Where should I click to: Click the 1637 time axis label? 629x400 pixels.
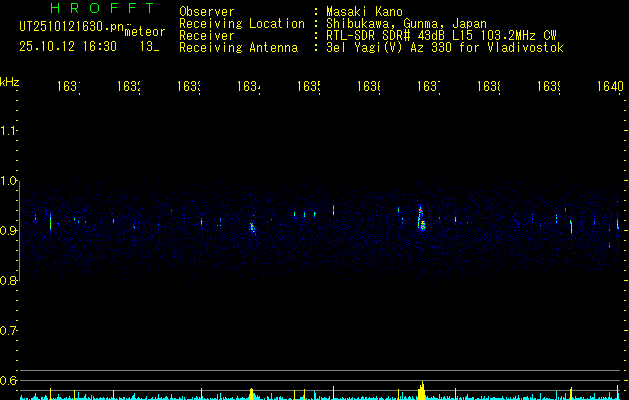tap(429, 86)
